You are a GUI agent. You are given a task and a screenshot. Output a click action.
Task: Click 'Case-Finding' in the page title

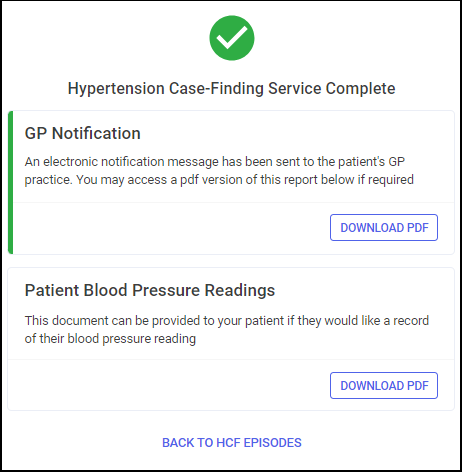click(x=216, y=89)
